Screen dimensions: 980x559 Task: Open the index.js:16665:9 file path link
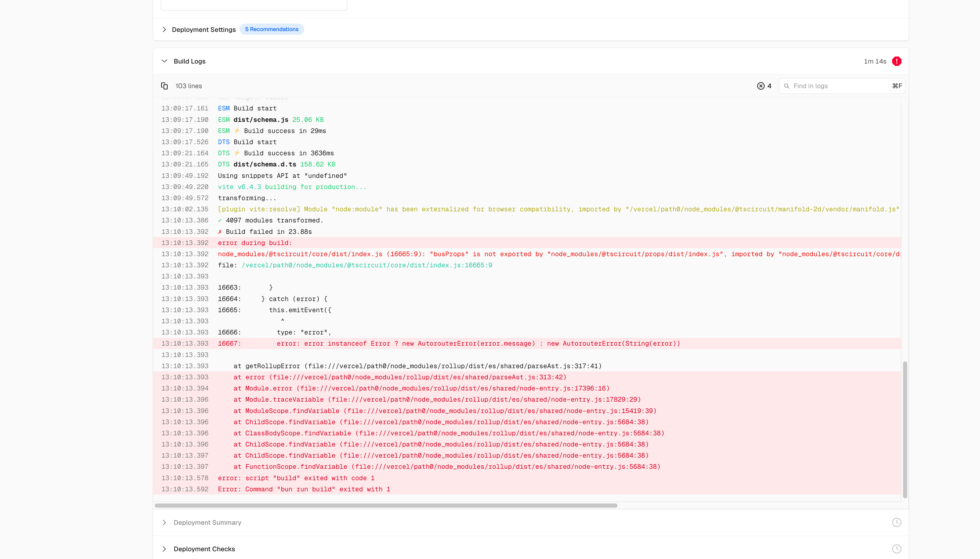tap(367, 265)
